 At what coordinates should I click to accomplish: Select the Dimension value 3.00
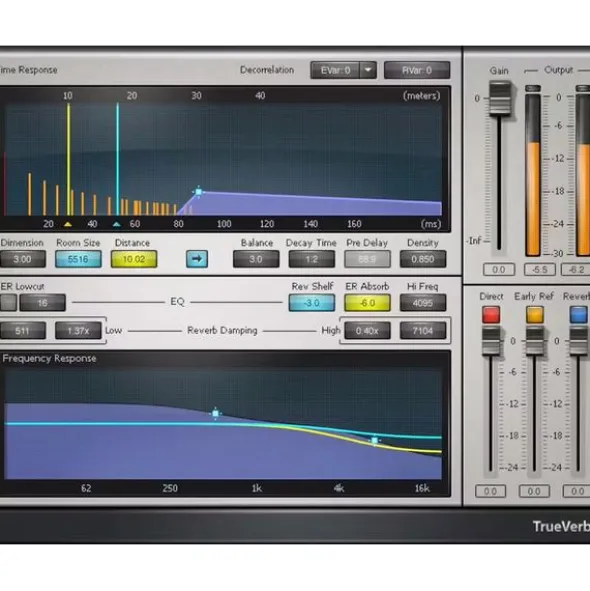click(23, 259)
